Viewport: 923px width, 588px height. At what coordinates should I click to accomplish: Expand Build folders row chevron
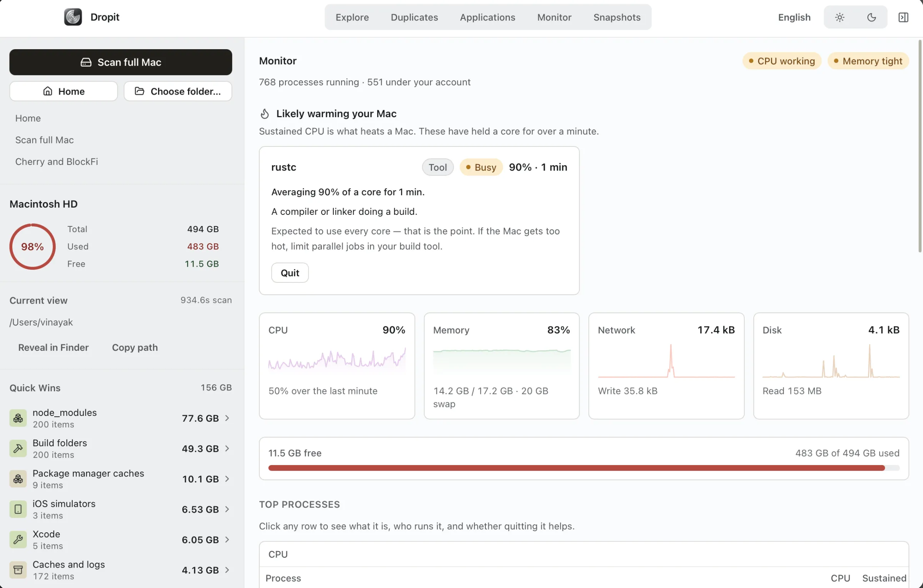(x=227, y=448)
